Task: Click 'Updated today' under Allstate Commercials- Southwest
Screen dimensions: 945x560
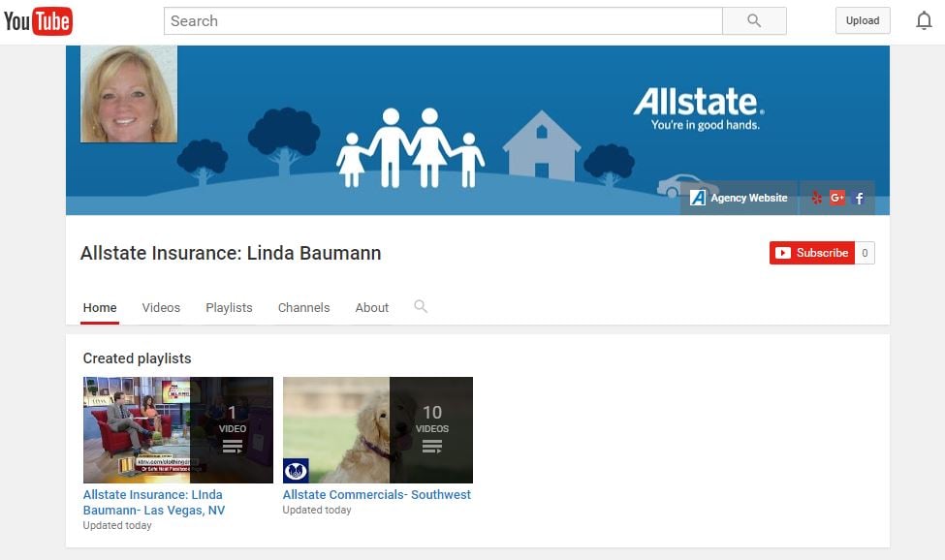Action: click(x=317, y=510)
